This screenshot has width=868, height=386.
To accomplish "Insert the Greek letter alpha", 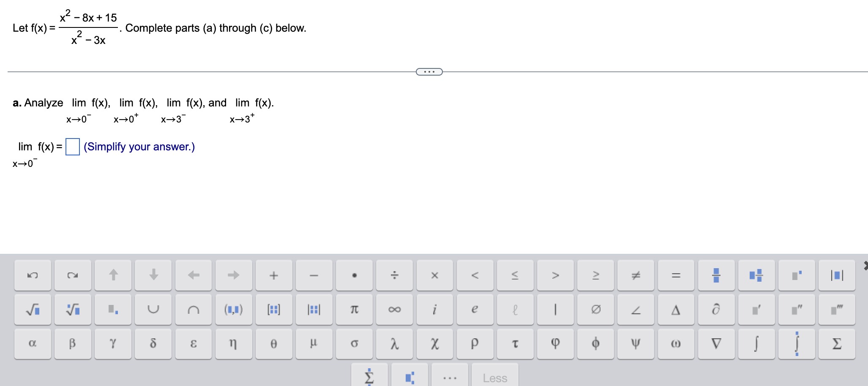I will (x=33, y=344).
